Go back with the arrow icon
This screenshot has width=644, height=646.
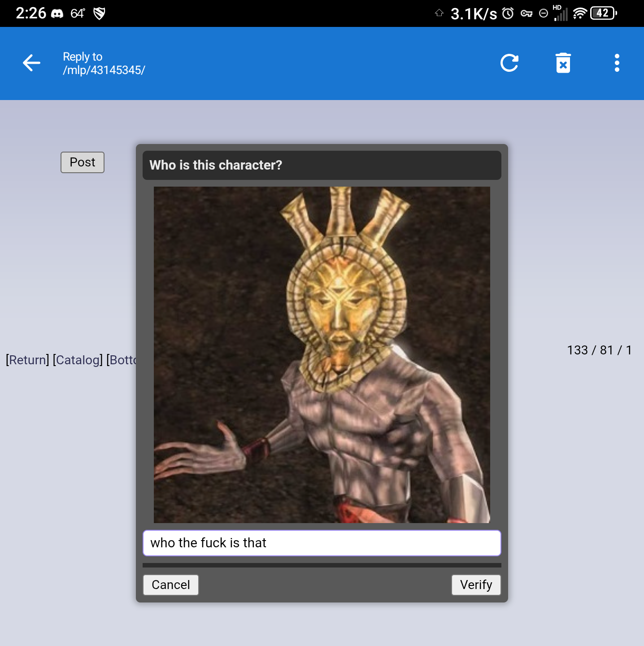pyautogui.click(x=31, y=63)
